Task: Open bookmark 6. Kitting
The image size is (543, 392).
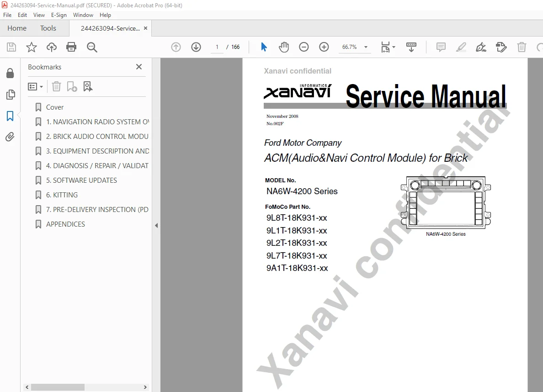Action: coord(62,195)
